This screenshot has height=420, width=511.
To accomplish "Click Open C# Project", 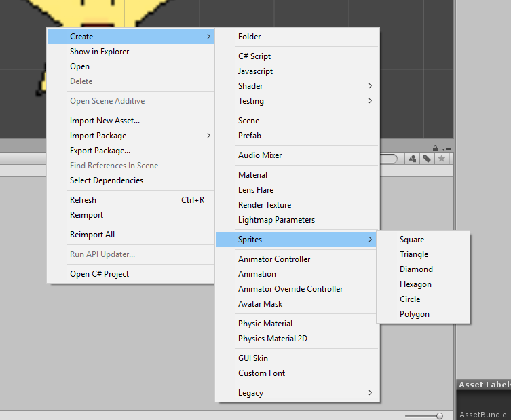I will click(131, 274).
